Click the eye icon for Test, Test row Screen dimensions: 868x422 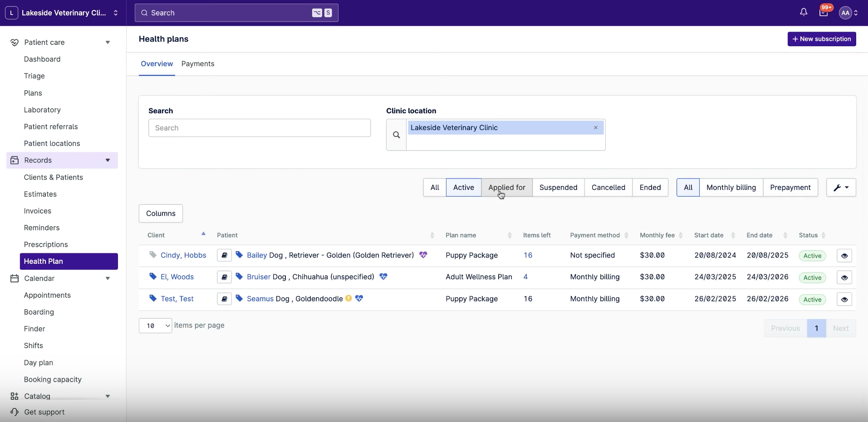click(x=844, y=299)
